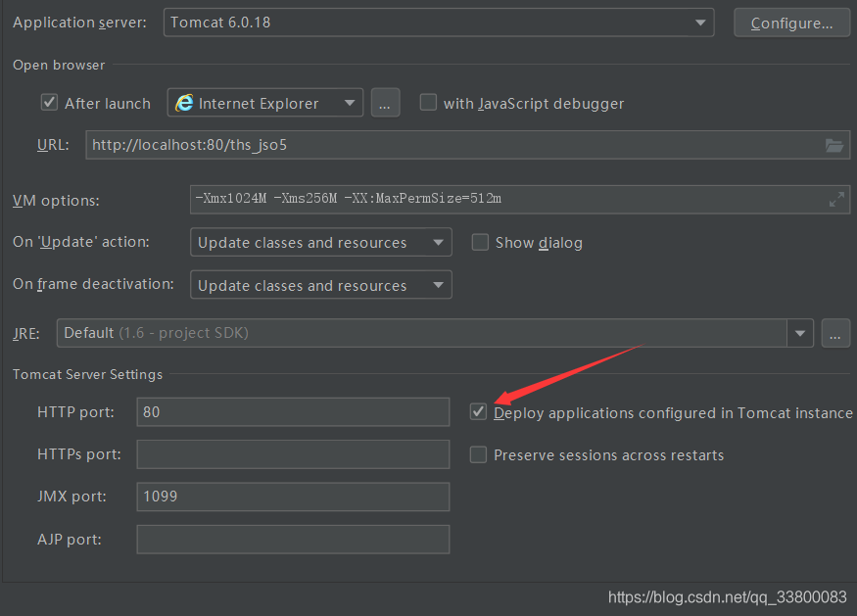Click the Application server label
This screenshot has width=857, height=616.
click(79, 23)
